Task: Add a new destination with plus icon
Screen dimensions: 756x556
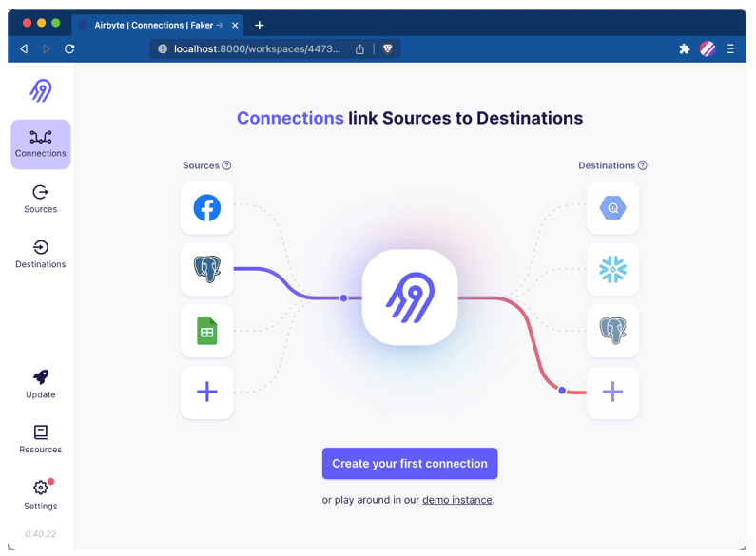Action: 612,392
